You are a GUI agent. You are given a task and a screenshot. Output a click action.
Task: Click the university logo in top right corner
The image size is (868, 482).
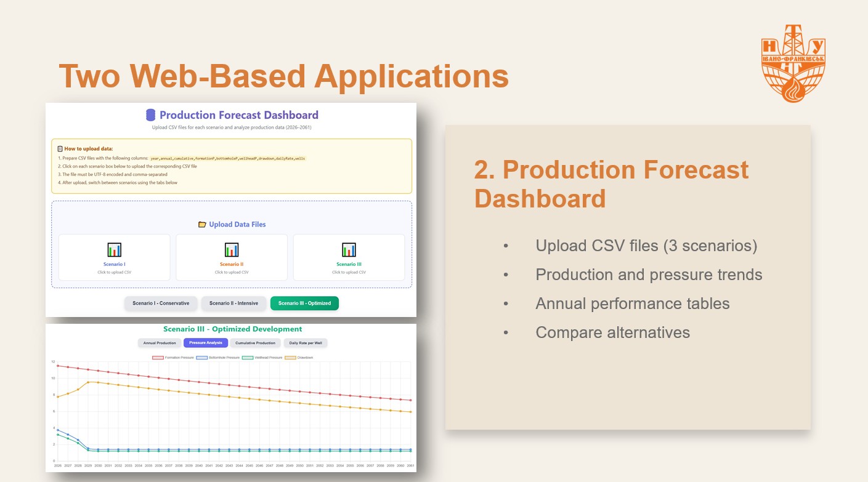pos(793,63)
